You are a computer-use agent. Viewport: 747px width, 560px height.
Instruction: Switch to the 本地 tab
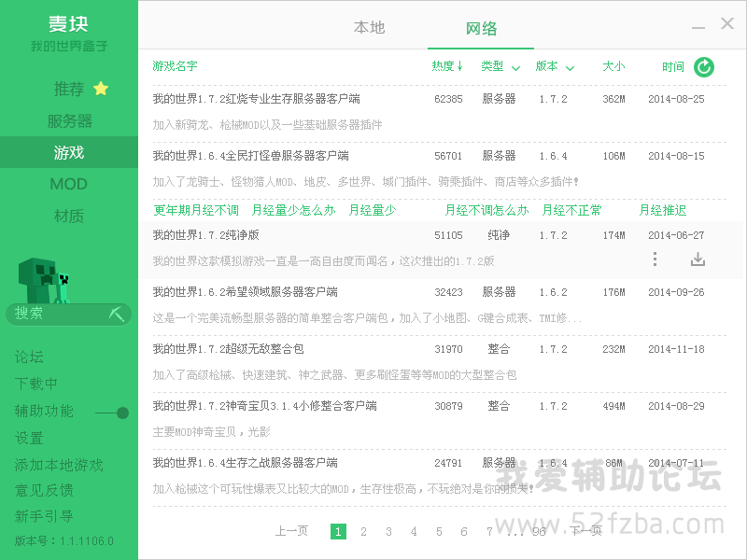[369, 28]
